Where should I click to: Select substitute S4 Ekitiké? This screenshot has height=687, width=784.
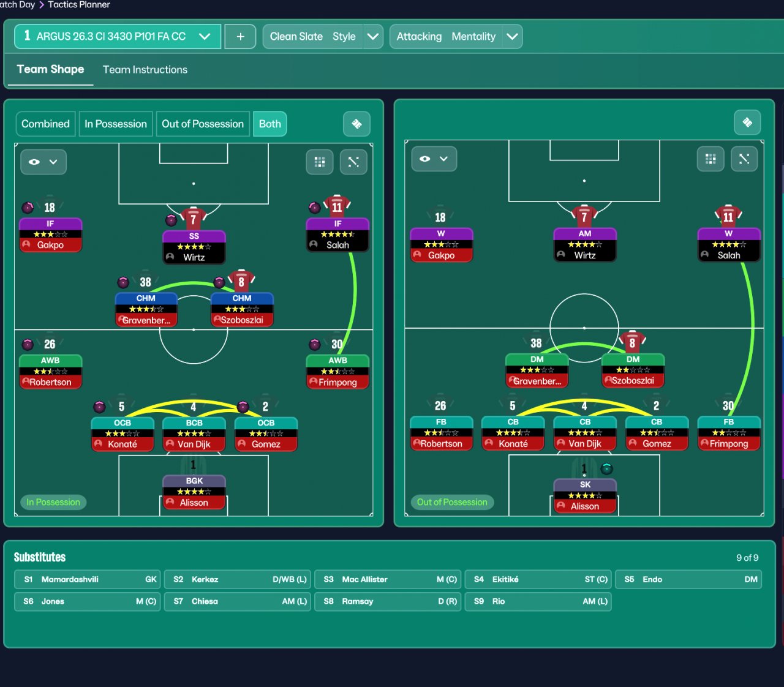coord(538,580)
